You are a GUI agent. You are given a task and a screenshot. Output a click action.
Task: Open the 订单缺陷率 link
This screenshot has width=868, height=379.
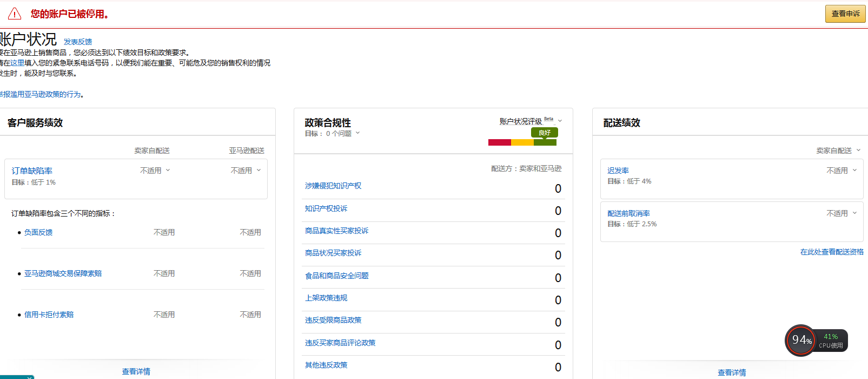click(32, 171)
